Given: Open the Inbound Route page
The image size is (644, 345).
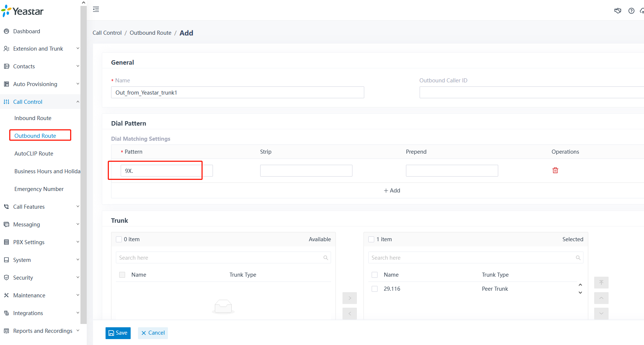Looking at the screenshot, I should click(32, 118).
